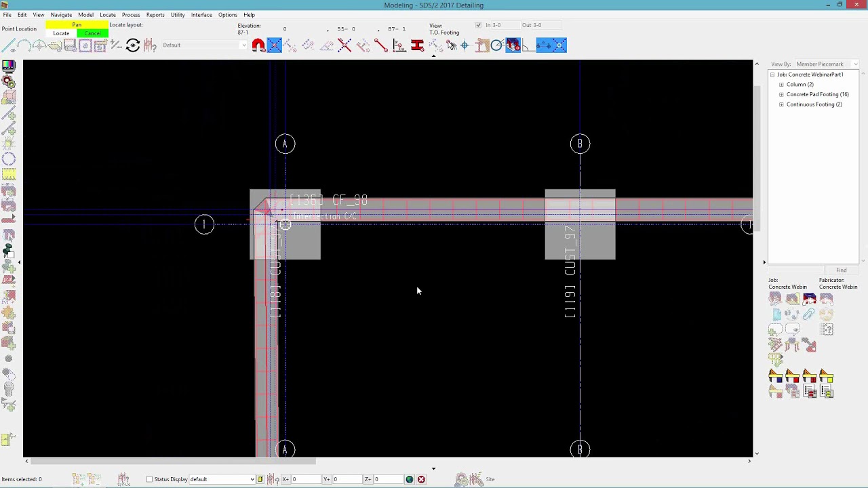
Task: Open the Interface menu
Action: [201, 15]
